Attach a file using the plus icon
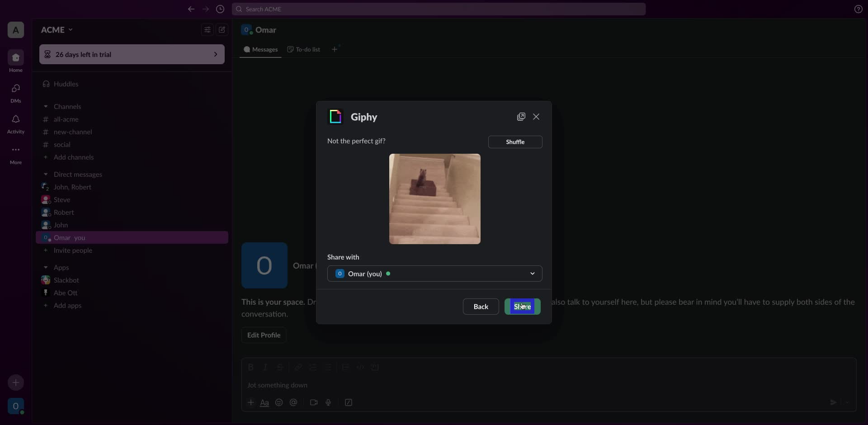The width and height of the screenshot is (868, 425). coord(251,402)
